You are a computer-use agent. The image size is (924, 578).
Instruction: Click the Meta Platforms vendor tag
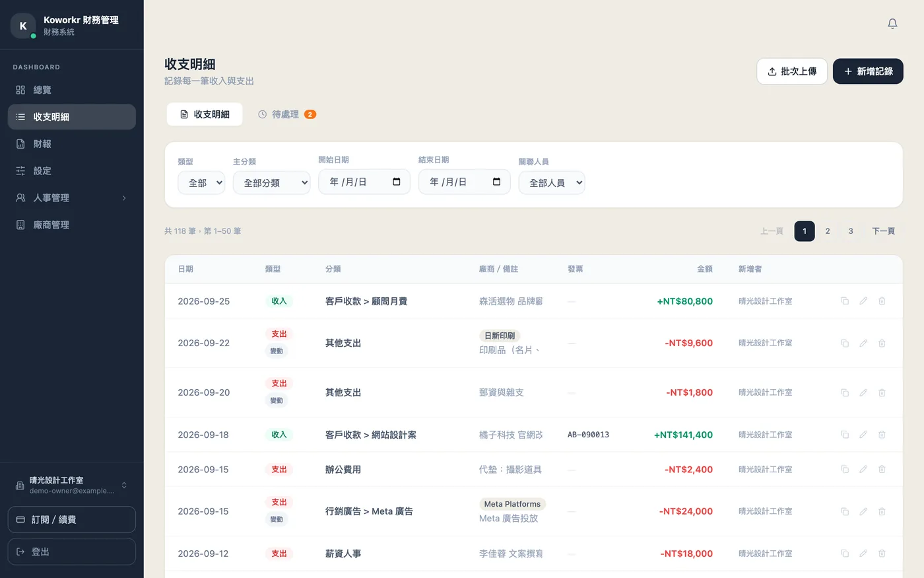512,504
